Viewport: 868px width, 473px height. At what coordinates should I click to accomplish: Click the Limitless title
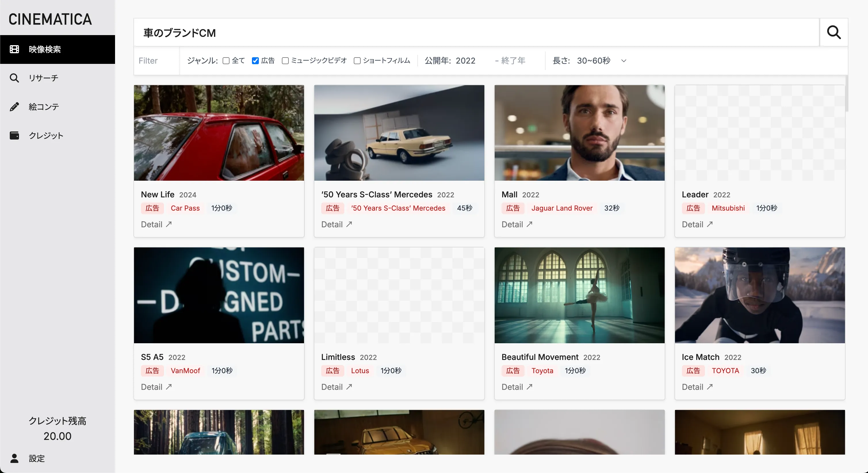(338, 357)
